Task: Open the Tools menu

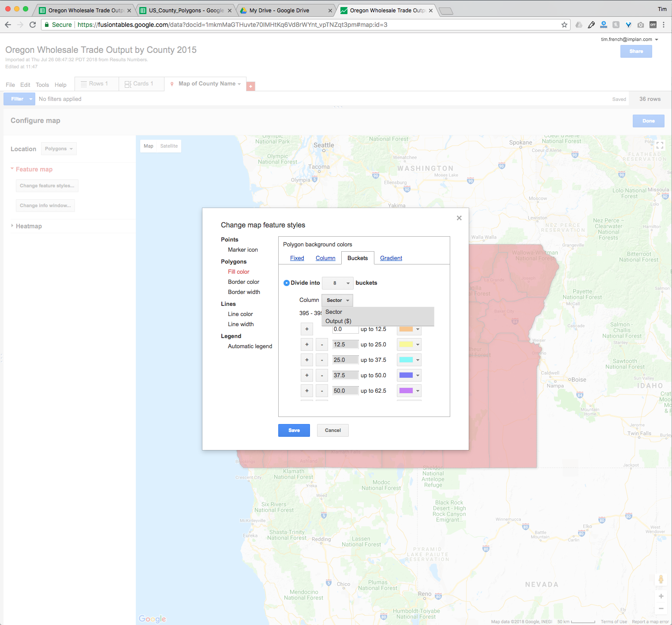Action: (x=42, y=85)
